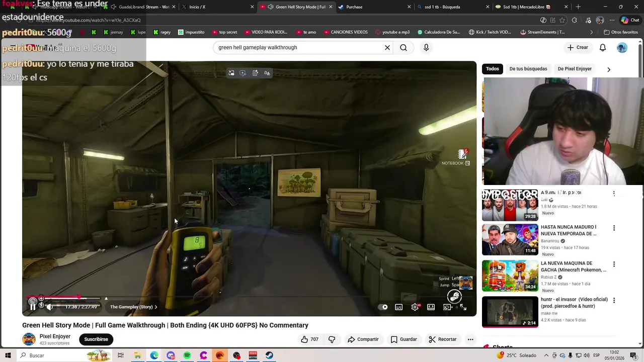Select the Todos filter chip
Image resolution: width=644 pixels, height=362 pixels.
[493, 69]
